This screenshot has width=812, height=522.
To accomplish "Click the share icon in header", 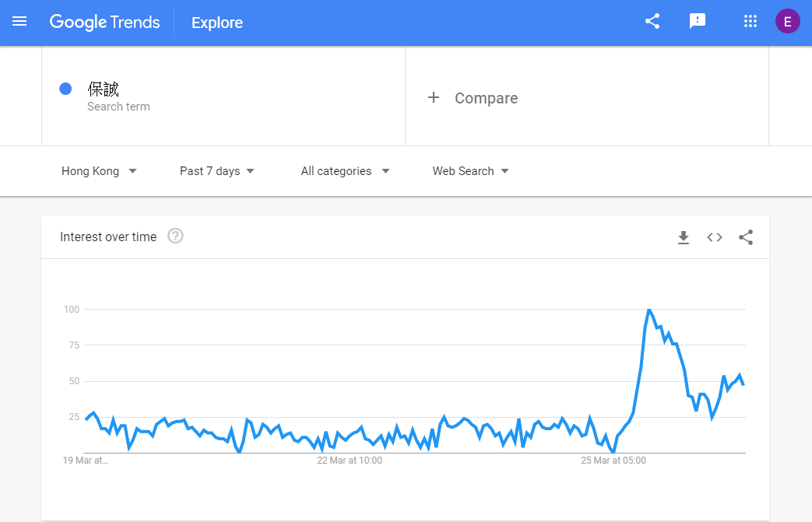I will pyautogui.click(x=652, y=21).
